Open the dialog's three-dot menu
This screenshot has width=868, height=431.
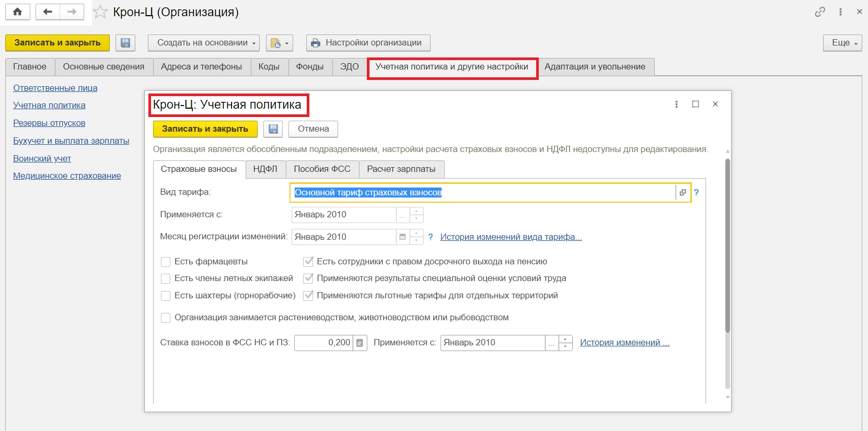[x=676, y=104]
